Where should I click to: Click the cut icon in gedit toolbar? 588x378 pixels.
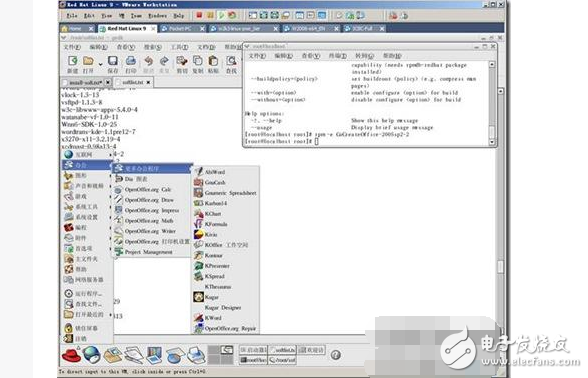click(182, 61)
